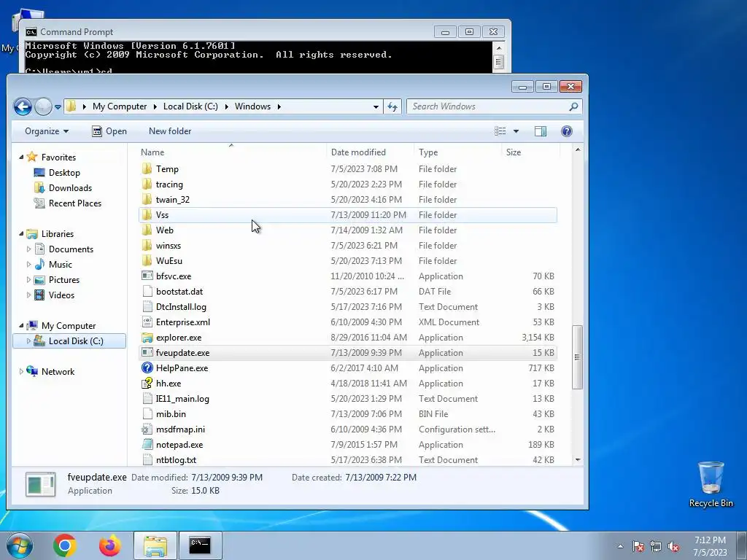747x560 pixels.
Task: Click the Forward navigation arrow
Action: (43, 106)
